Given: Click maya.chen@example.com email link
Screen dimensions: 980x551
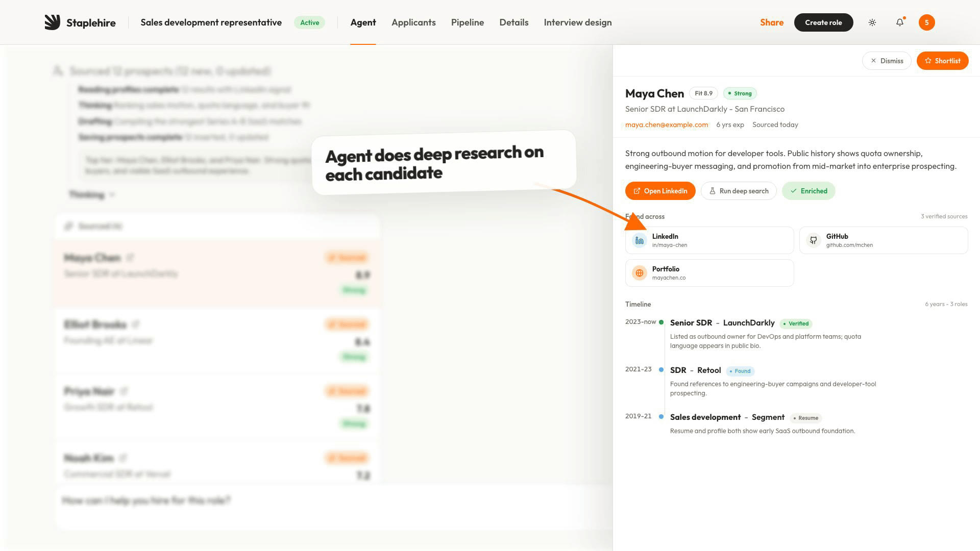Looking at the screenshot, I should coord(667,124).
